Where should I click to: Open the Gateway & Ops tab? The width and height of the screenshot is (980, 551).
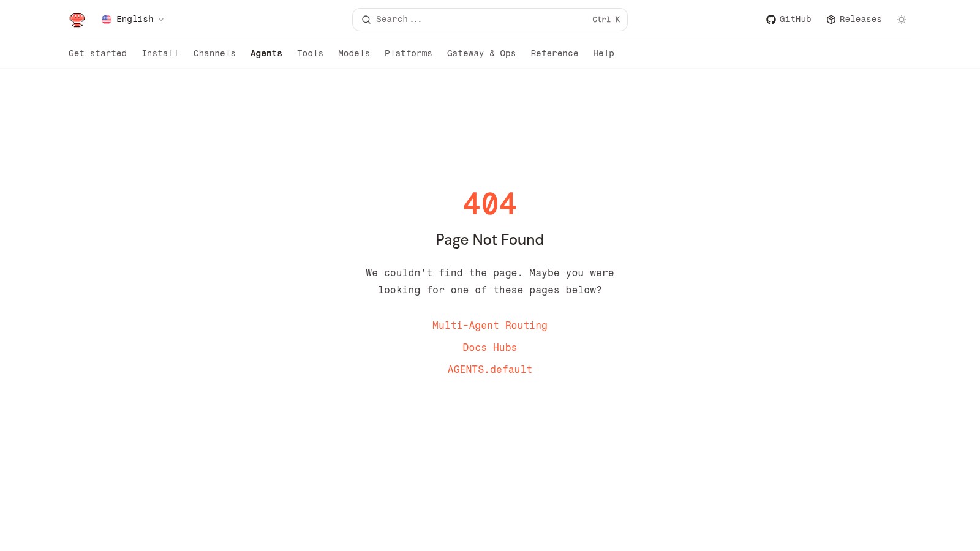tap(481, 53)
